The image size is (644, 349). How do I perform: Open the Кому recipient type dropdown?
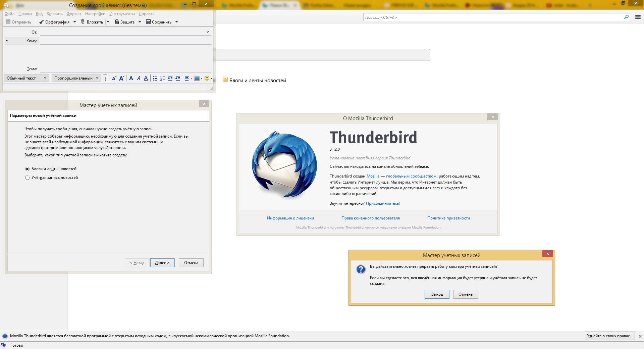coord(21,41)
